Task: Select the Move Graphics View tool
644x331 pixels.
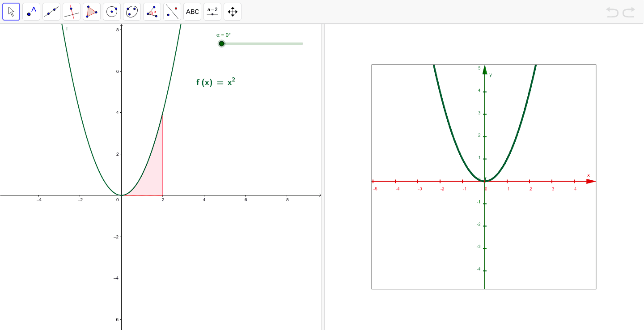Action: click(x=232, y=12)
